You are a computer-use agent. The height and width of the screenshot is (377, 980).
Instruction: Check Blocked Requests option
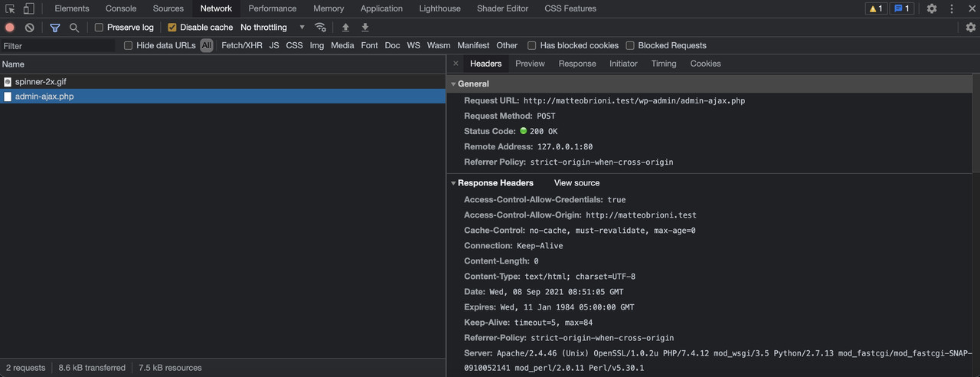[x=630, y=45]
